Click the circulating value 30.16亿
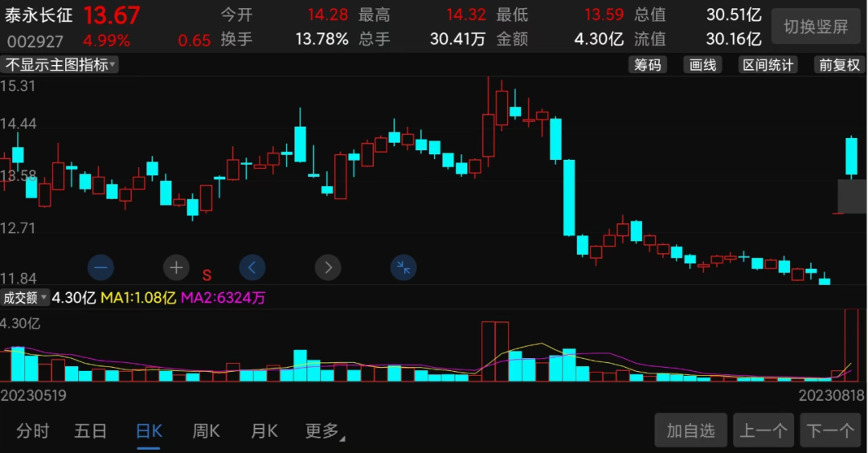Screen dimensions: 868x453 coord(734,39)
